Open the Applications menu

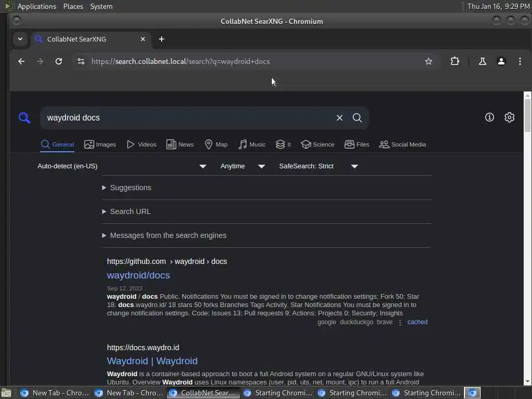[37, 6]
